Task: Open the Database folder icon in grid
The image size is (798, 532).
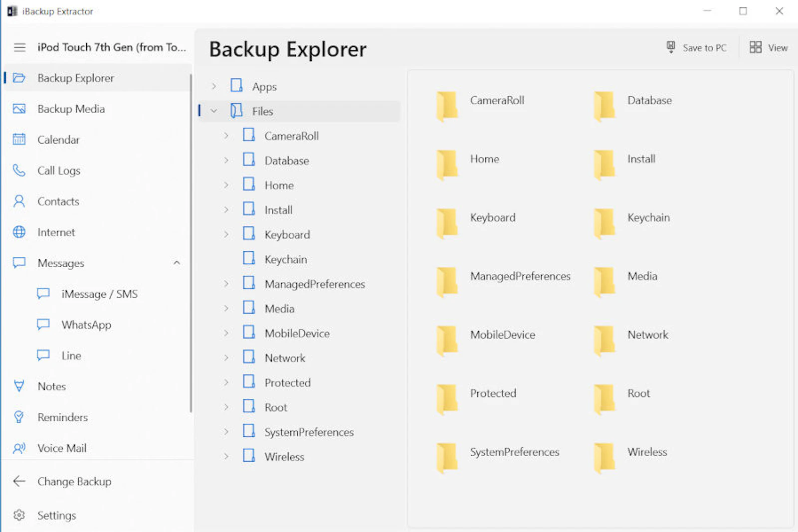Action: pos(604,106)
